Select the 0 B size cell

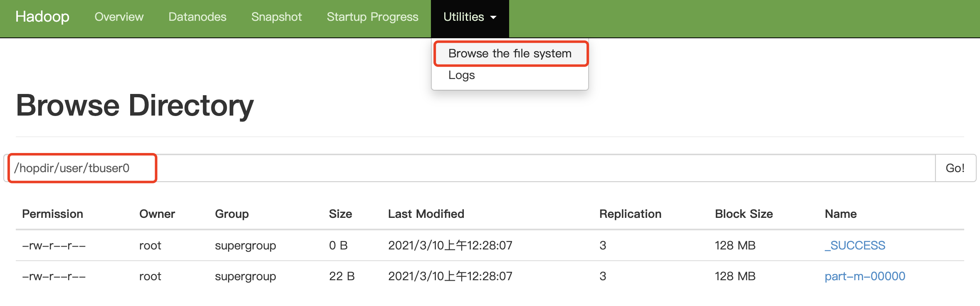338,245
